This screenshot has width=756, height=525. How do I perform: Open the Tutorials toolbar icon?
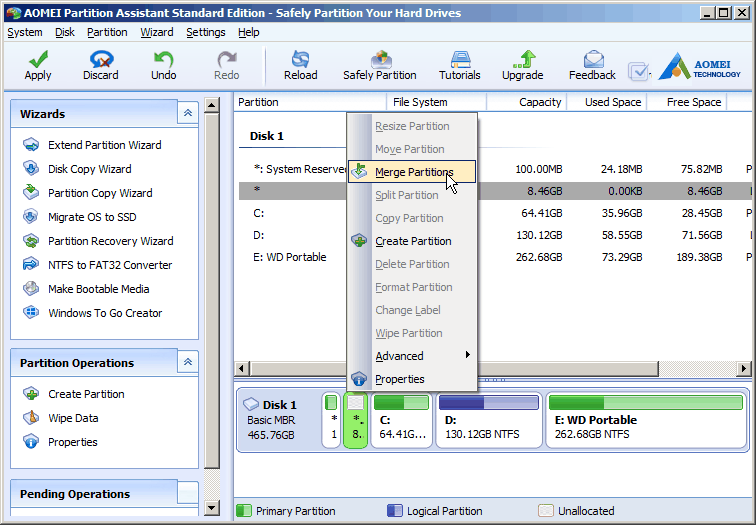(460, 59)
